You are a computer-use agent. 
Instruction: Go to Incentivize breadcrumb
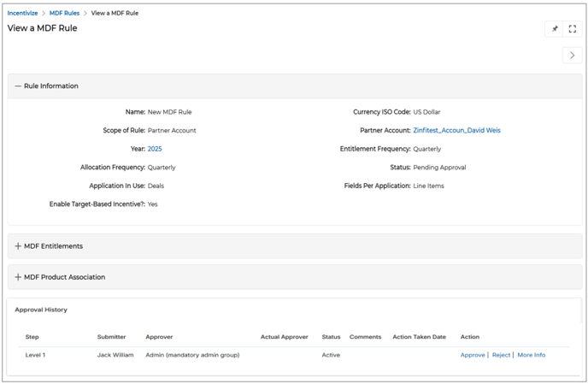click(23, 14)
